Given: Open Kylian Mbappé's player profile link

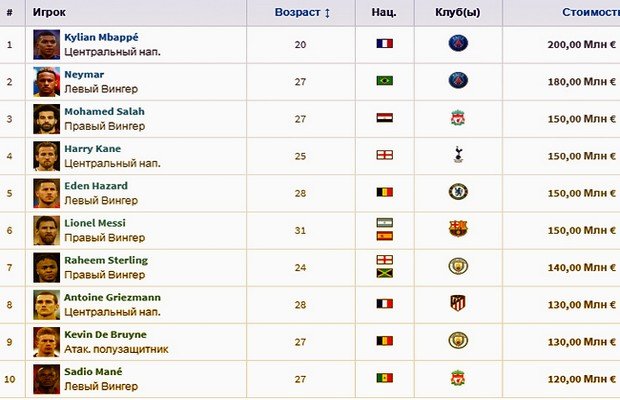Looking at the screenshot, I should pyautogui.click(x=101, y=37).
